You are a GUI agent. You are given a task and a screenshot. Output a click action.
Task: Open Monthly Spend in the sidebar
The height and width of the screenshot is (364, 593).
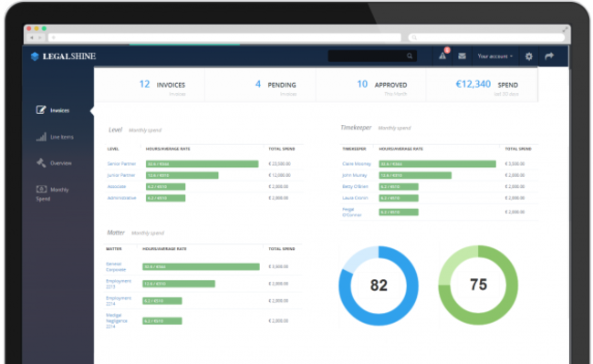click(53, 193)
